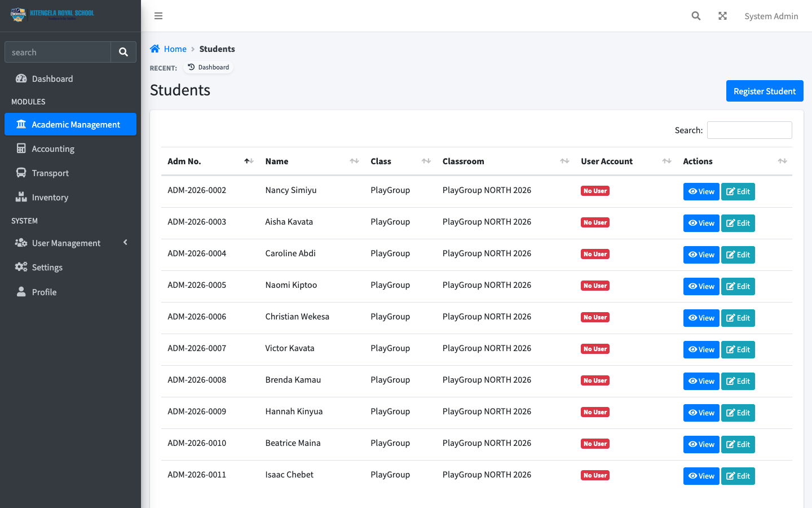812x508 pixels.
Task: View Aisha Kavata's record
Action: [x=701, y=223]
